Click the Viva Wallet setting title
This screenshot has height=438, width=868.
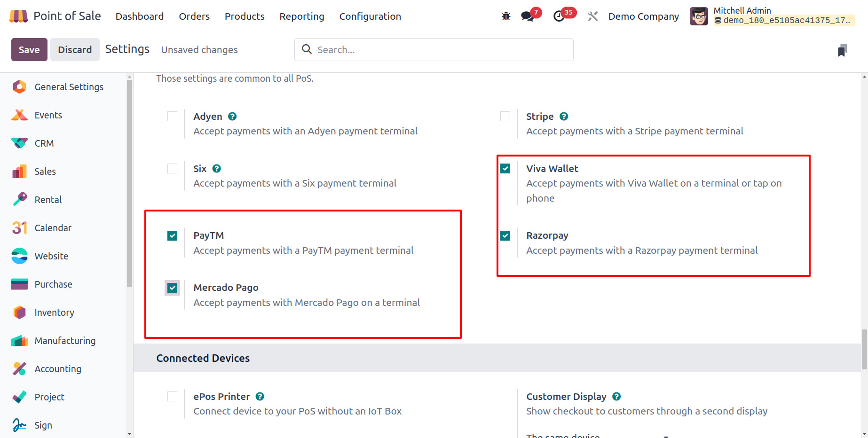tap(552, 169)
